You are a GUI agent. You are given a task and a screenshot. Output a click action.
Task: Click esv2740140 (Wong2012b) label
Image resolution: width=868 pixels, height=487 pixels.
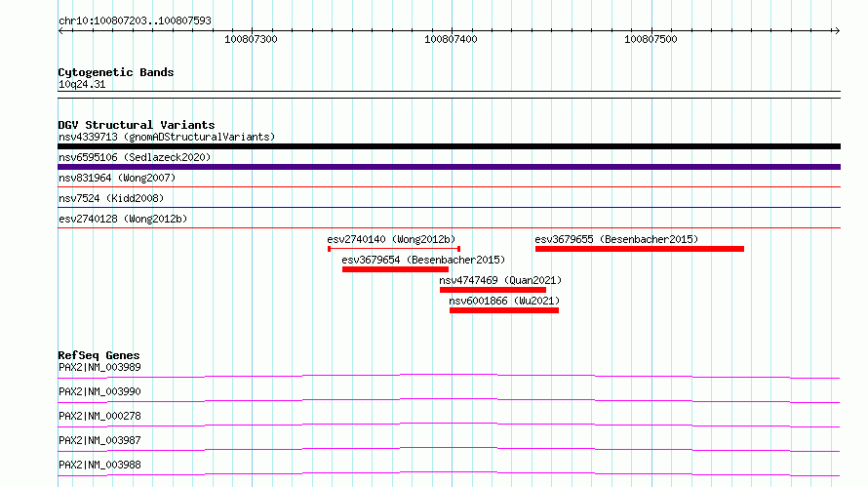coord(391,239)
